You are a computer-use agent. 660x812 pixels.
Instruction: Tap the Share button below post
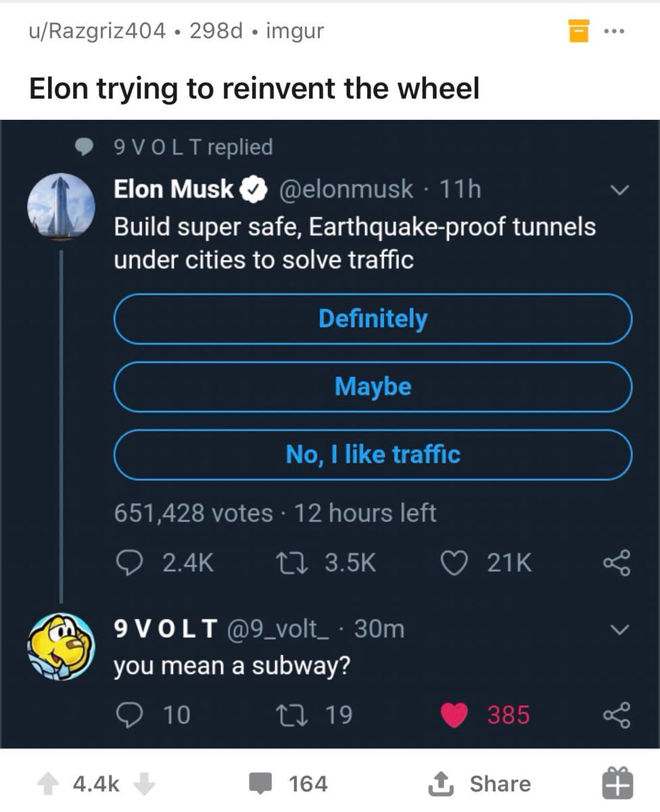click(479, 784)
